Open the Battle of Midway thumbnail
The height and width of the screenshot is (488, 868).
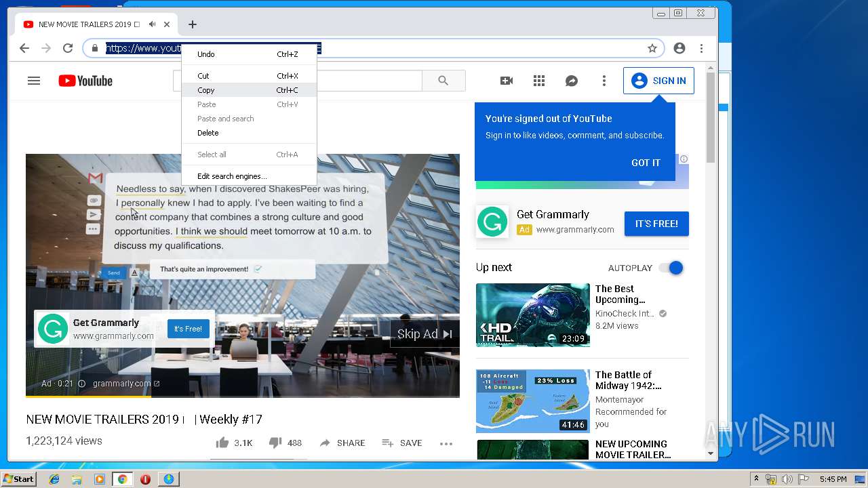point(533,401)
